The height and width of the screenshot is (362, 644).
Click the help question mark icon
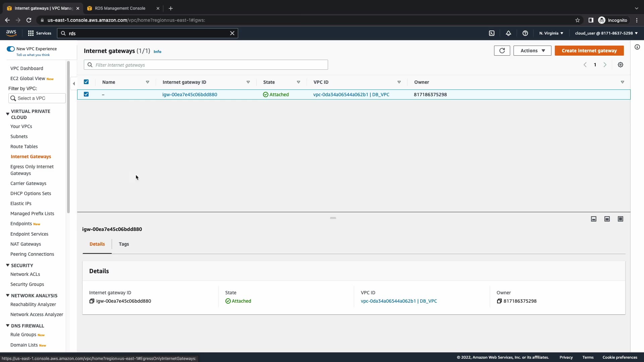tap(525, 33)
